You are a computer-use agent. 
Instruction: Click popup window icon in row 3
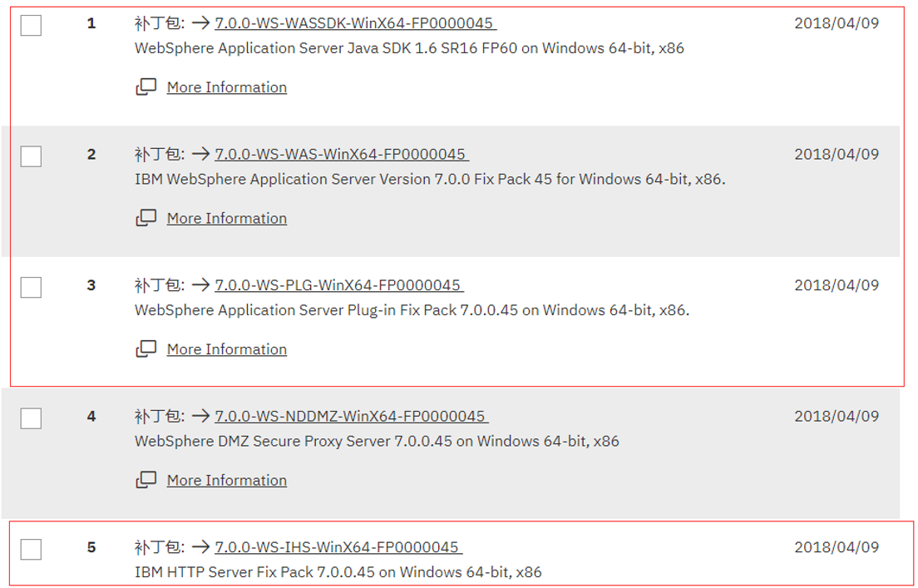pos(146,349)
